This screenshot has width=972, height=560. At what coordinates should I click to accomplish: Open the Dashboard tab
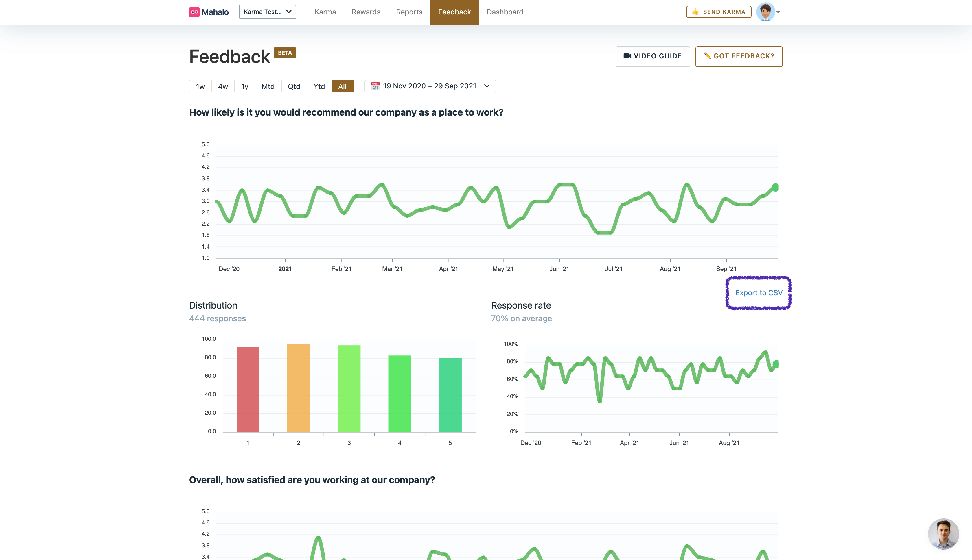click(x=504, y=12)
